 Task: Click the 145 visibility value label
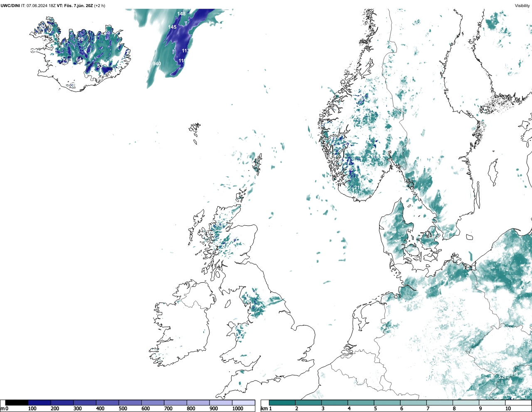coord(172,27)
